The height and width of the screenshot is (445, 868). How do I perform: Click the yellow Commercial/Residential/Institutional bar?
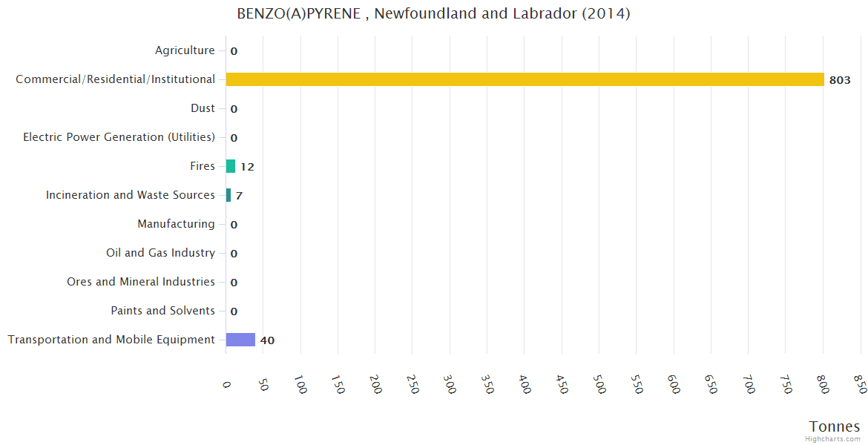(525, 79)
